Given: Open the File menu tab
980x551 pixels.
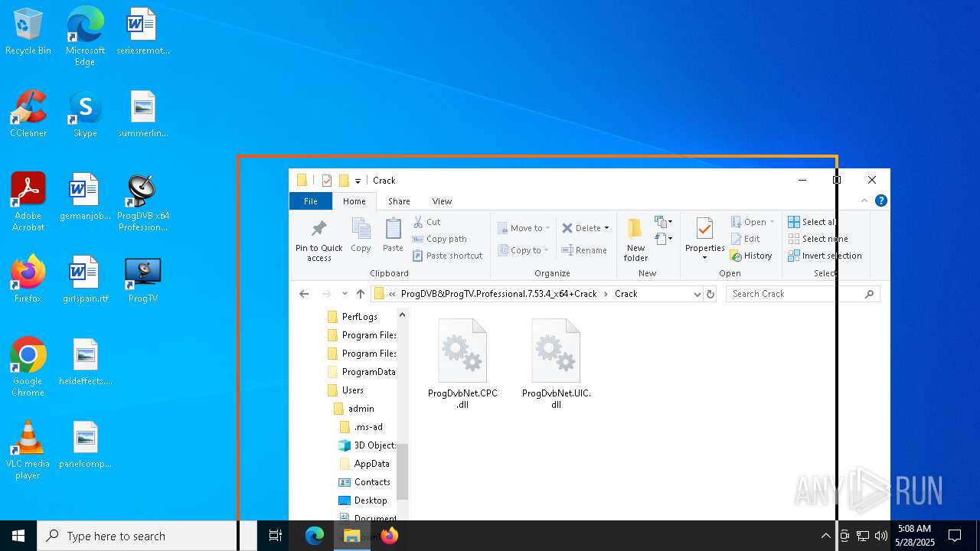Looking at the screenshot, I should tap(311, 201).
